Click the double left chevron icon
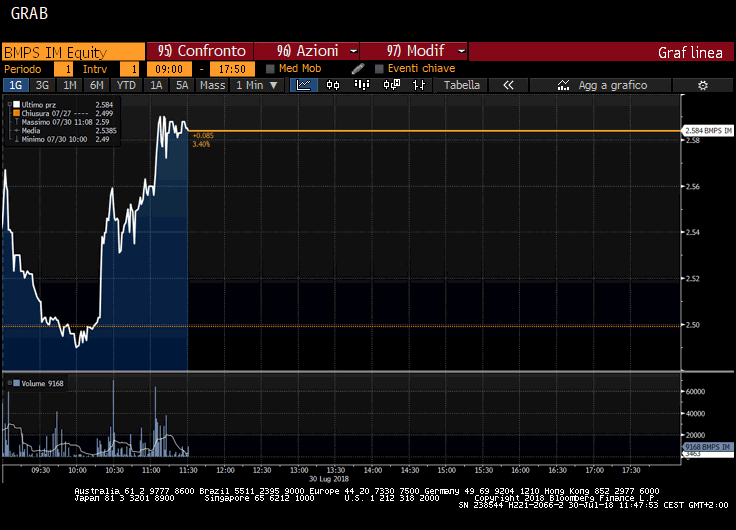The width and height of the screenshot is (736, 530). [x=508, y=86]
